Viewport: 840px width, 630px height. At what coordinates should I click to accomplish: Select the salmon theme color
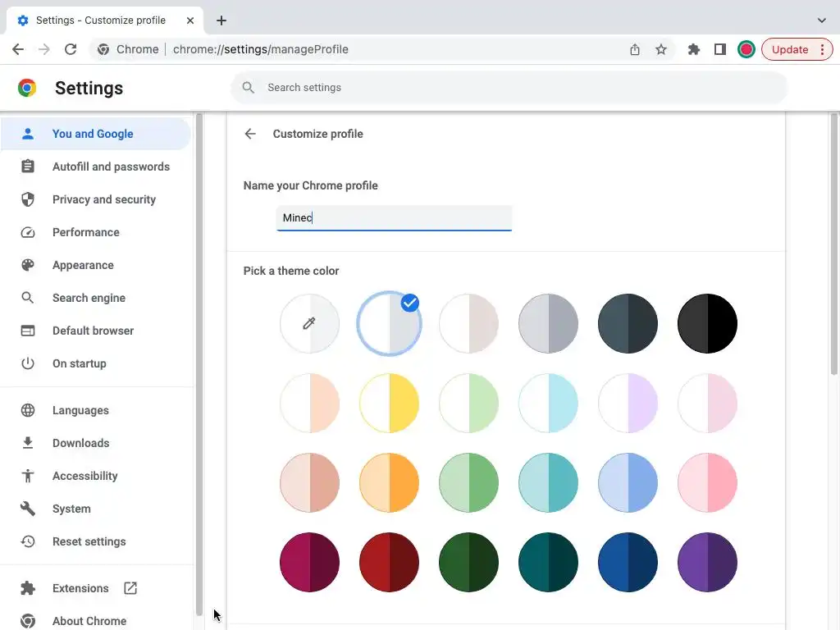[x=309, y=482]
